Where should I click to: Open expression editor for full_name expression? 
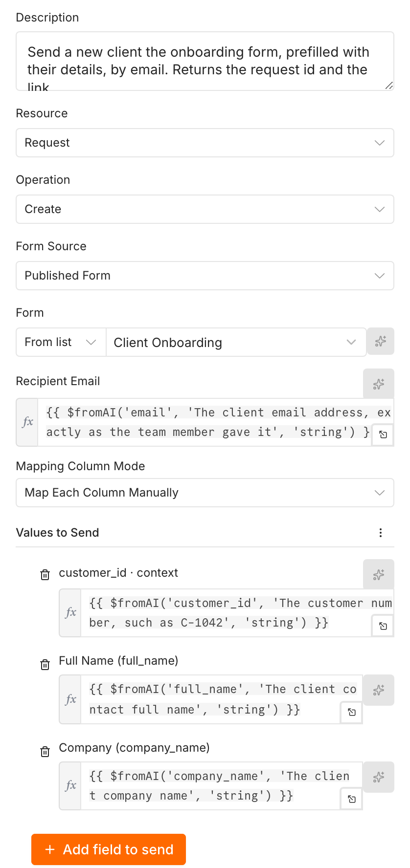point(352,712)
